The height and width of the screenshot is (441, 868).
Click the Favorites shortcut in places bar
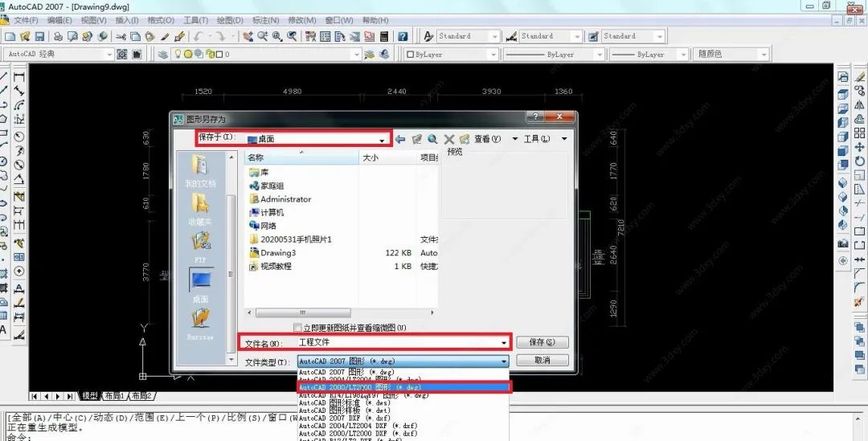tap(200, 209)
